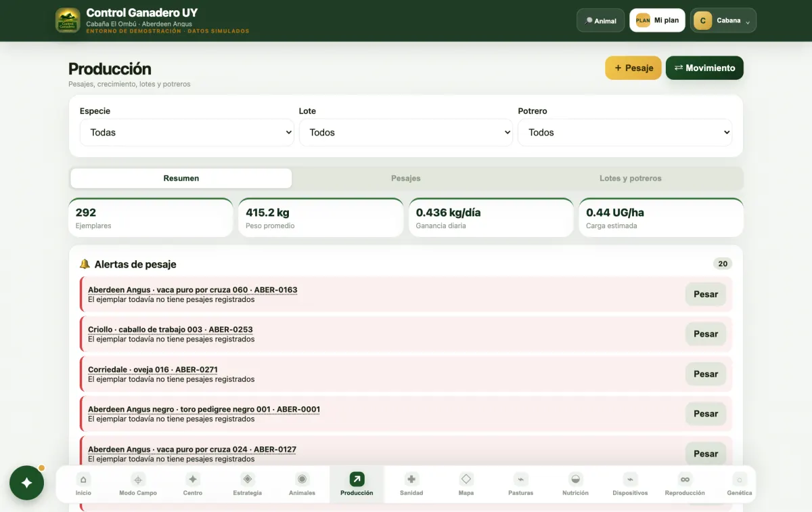Weigh caballo de trabajo 003
The width and height of the screenshot is (812, 512).
click(706, 334)
